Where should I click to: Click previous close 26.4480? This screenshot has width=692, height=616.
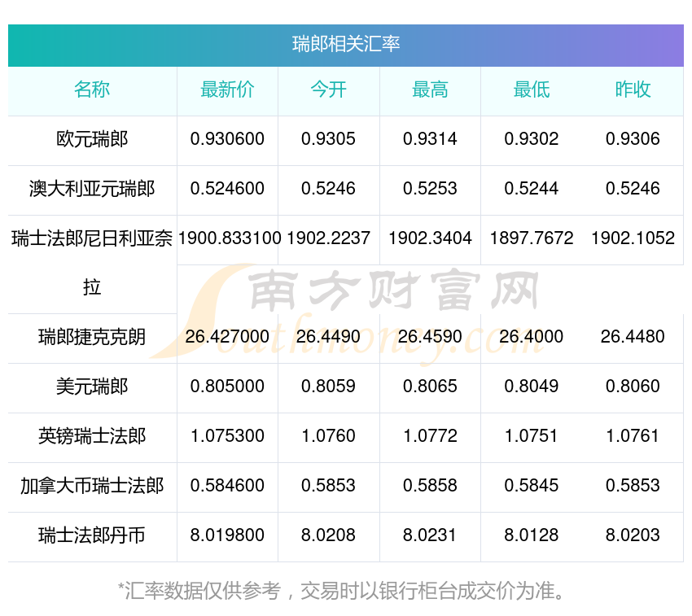633,337
